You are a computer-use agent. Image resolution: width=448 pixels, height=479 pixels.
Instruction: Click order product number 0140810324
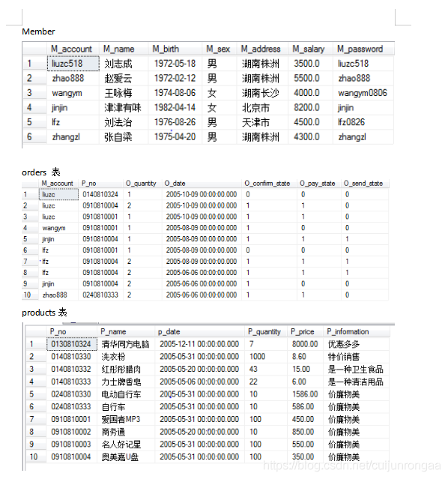pos(100,194)
